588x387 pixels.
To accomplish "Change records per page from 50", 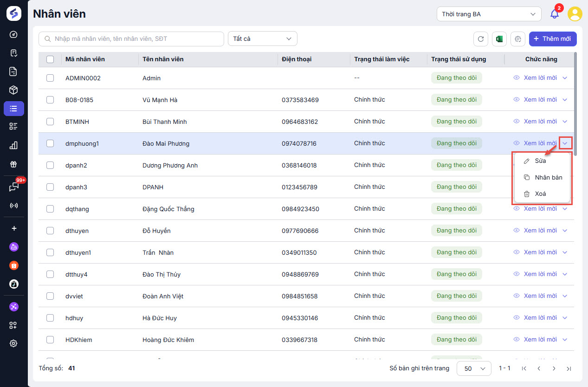I will pos(474,368).
